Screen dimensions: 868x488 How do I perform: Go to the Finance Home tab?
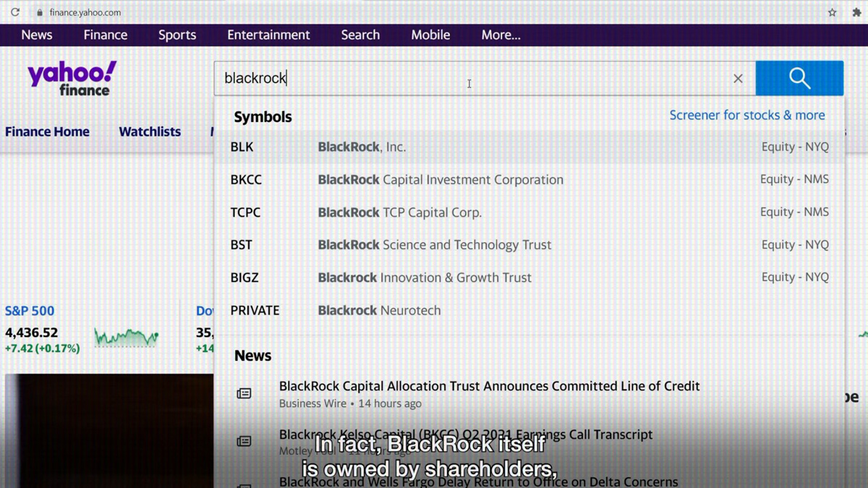[x=48, y=132]
